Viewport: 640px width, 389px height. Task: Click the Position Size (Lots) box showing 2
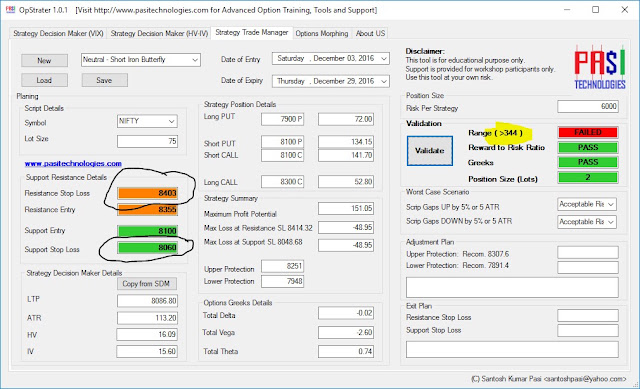coord(588,177)
